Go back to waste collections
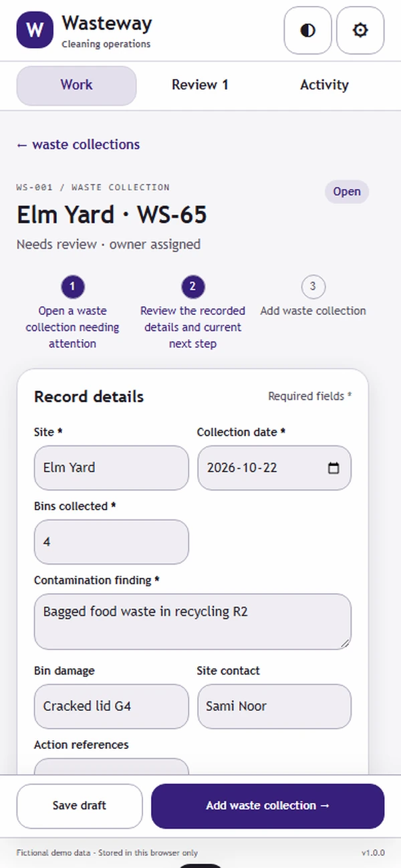The image size is (401, 868). point(78,144)
